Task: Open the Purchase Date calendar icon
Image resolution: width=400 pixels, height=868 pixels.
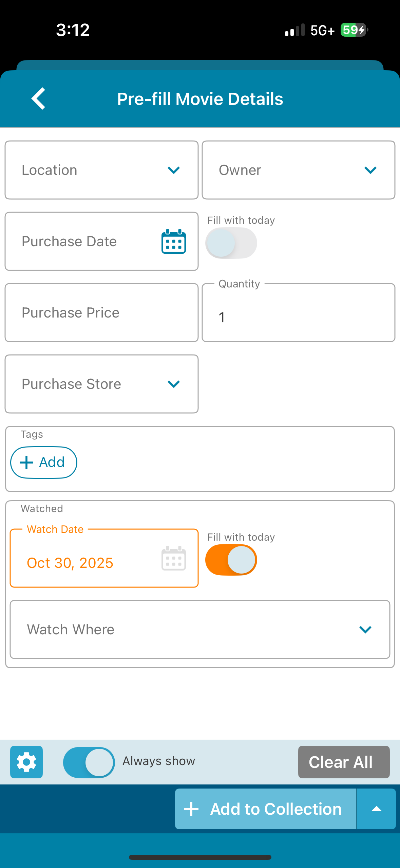Action: point(173,242)
